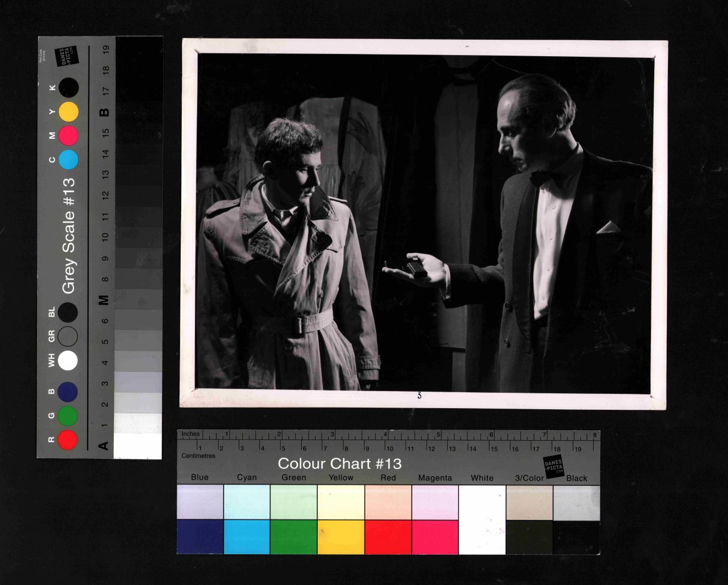
Task: Select the saturated red swatch on Colour Chart
Action: (x=388, y=537)
